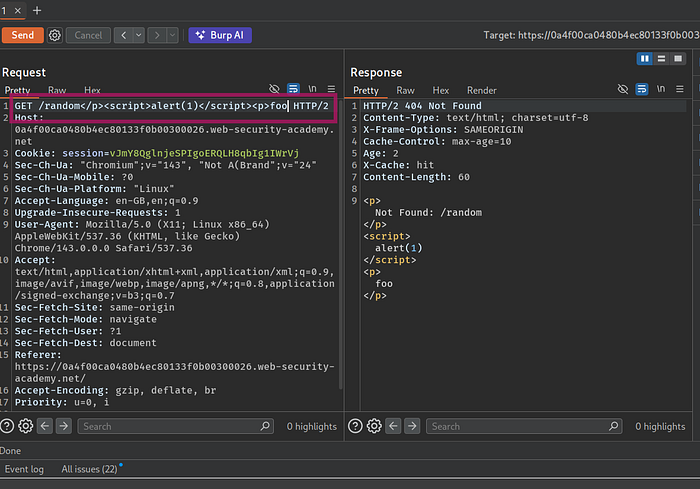This screenshot has width=700, height=489.
Task: Focus the Request search field
Action: (x=175, y=426)
